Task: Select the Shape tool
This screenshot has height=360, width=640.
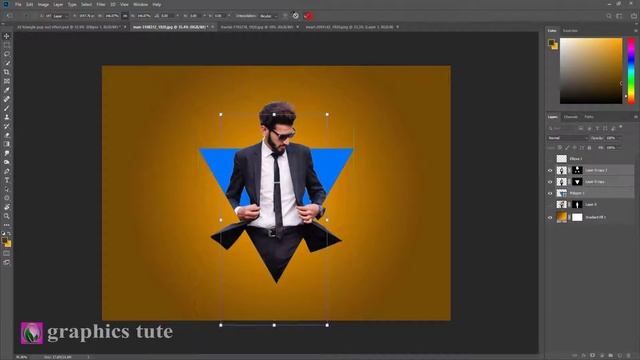Action: [7, 198]
